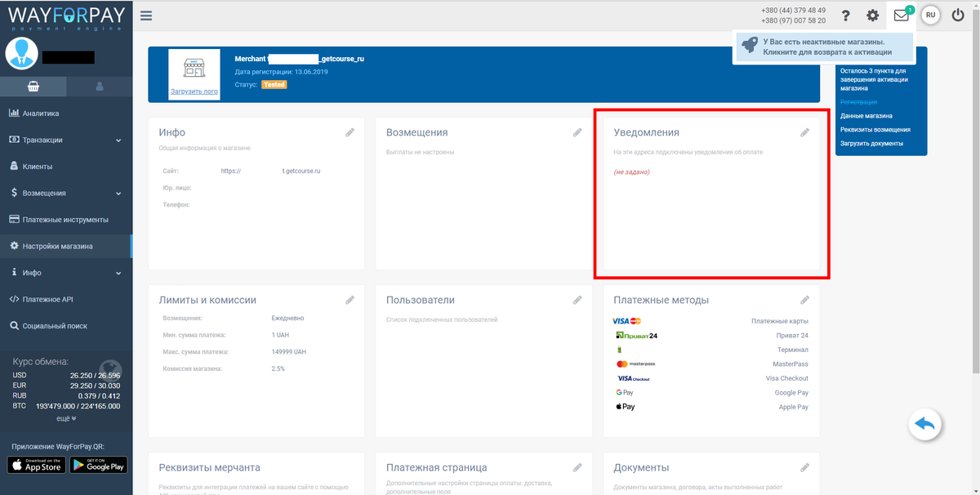Open Платежное API in sidebar
The width and height of the screenshot is (980, 495).
click(x=66, y=299)
